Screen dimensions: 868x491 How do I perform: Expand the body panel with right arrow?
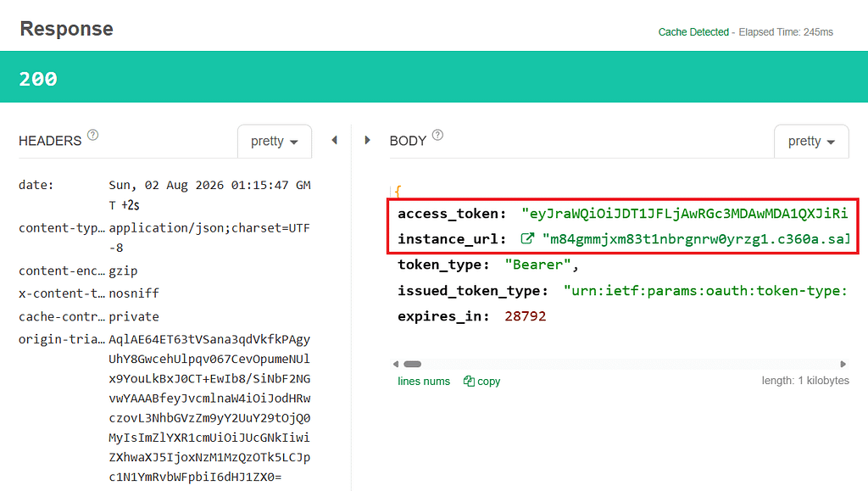(367, 140)
